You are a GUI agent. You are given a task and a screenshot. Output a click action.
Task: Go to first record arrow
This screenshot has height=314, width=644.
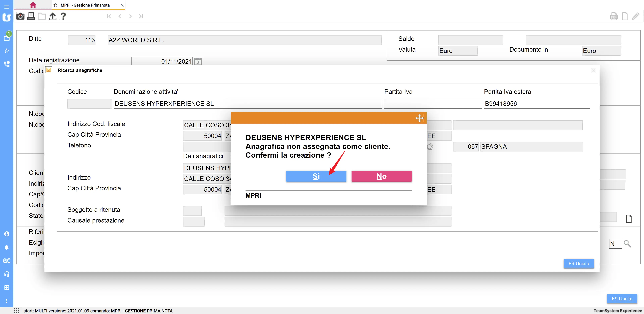[109, 16]
